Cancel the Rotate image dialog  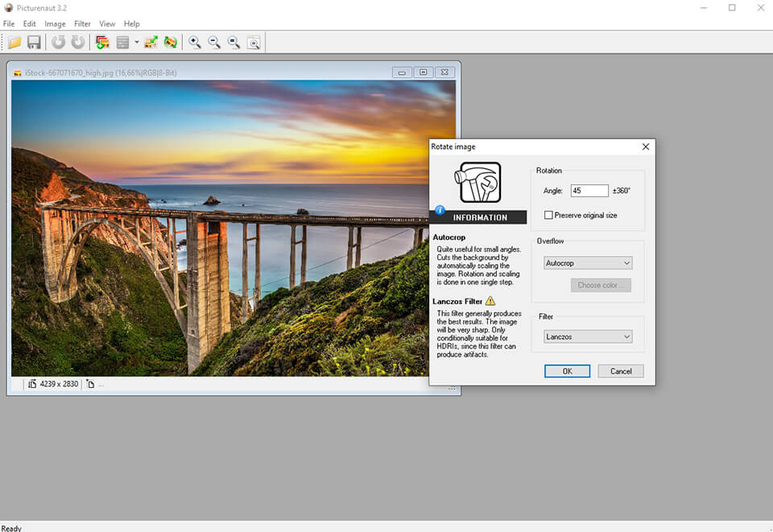(x=620, y=370)
